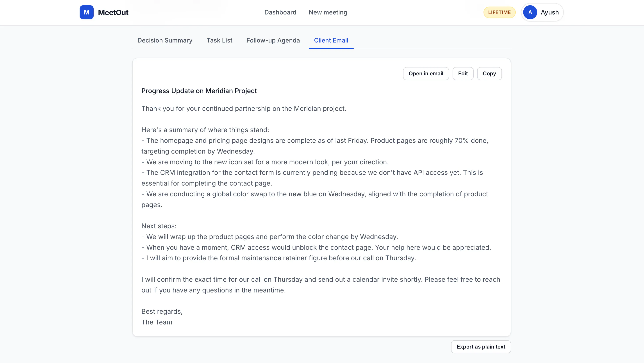Click the email subject Progress Update heading
The image size is (644, 363).
tap(199, 91)
